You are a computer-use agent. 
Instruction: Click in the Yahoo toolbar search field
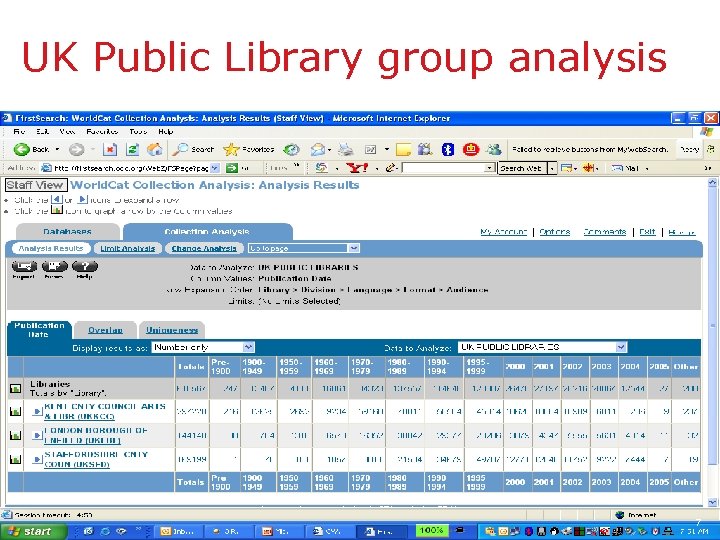444,168
